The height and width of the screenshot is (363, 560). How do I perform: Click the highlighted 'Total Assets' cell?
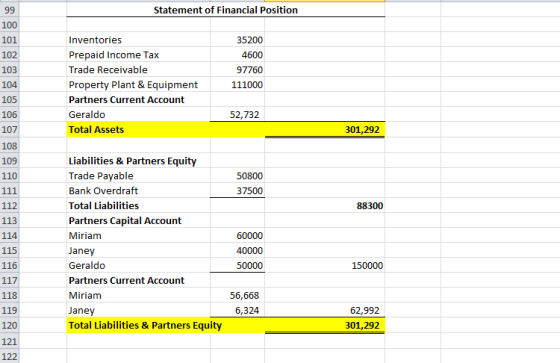(x=138, y=129)
